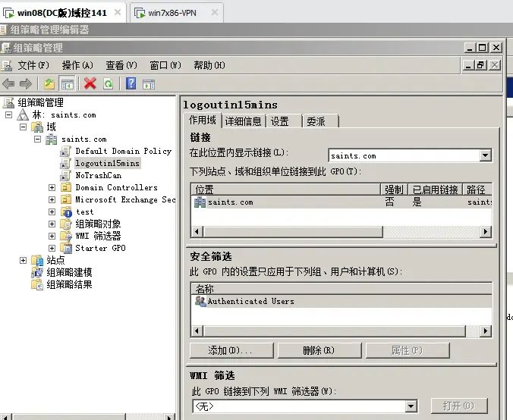Click the Up one level folder icon
This screenshot has height=420, width=513.
49,84
